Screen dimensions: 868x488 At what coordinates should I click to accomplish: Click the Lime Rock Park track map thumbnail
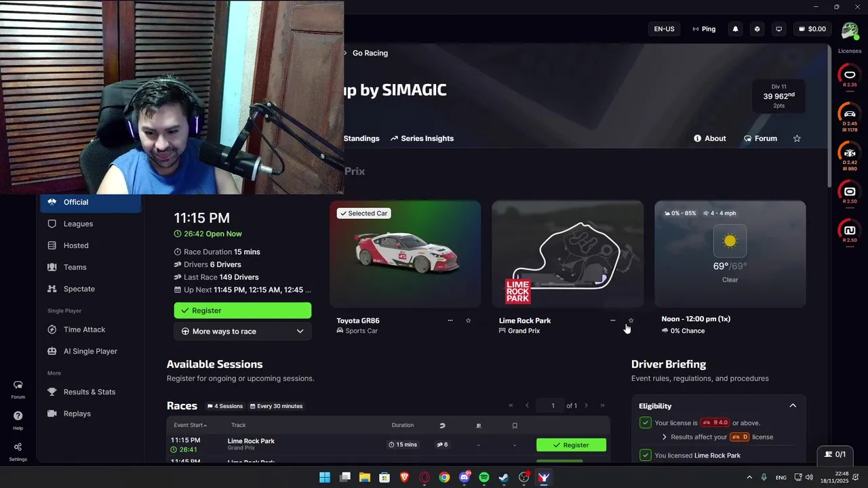point(568,254)
